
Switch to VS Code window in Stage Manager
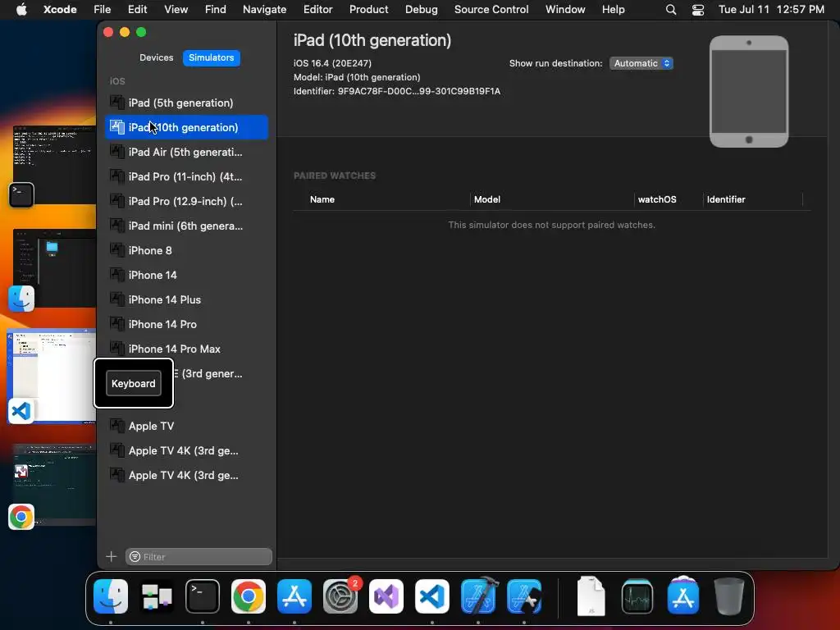52,376
